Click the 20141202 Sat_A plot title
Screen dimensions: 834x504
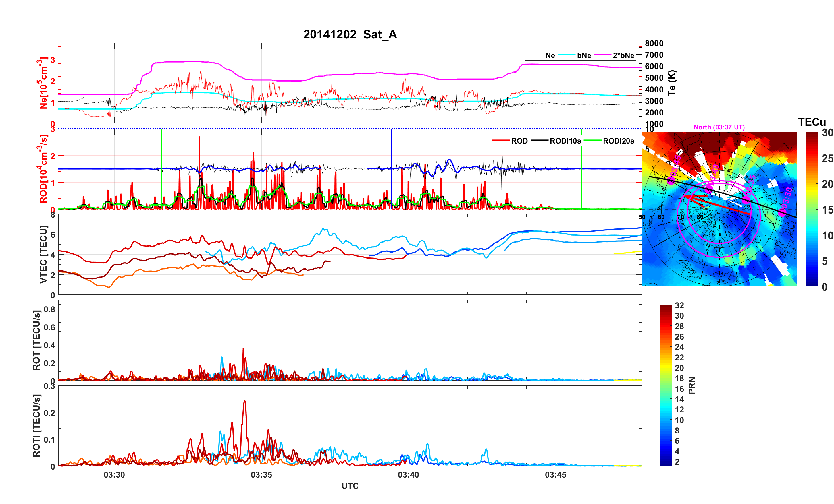coord(350,34)
